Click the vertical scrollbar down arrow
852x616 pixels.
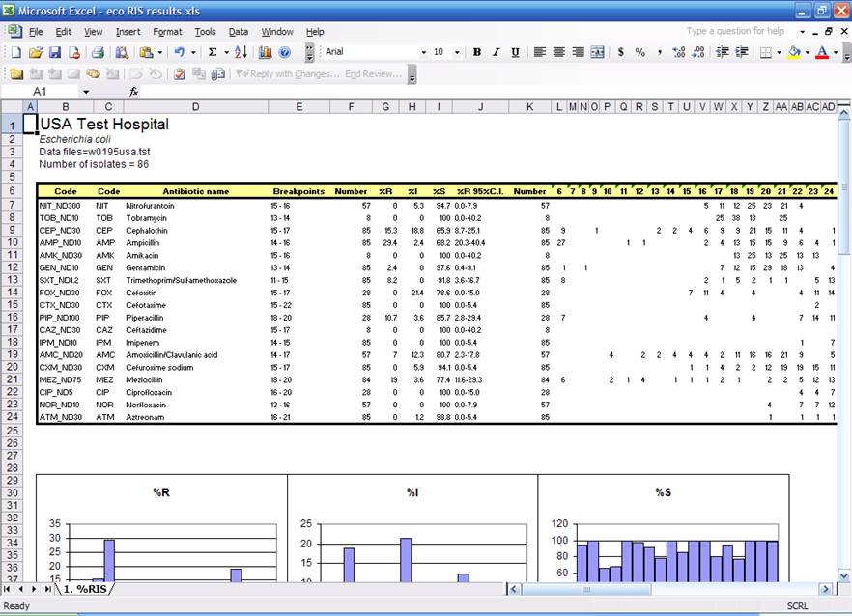coord(843,576)
